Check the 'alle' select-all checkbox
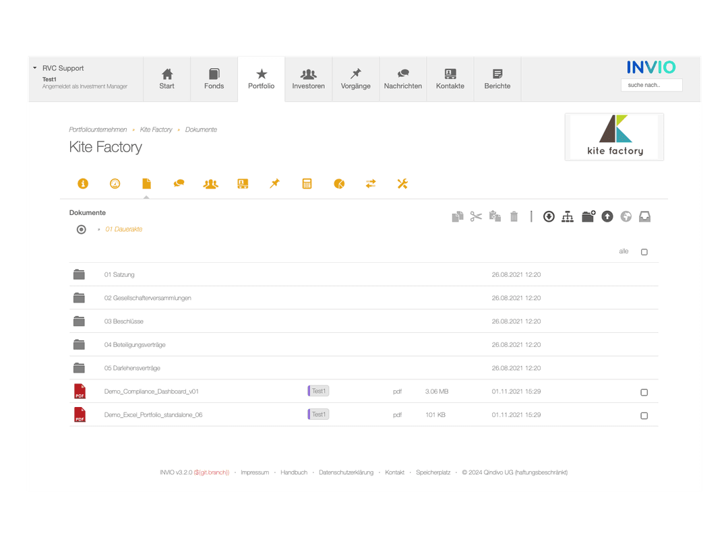The height and width of the screenshot is (560, 728). 644,252
